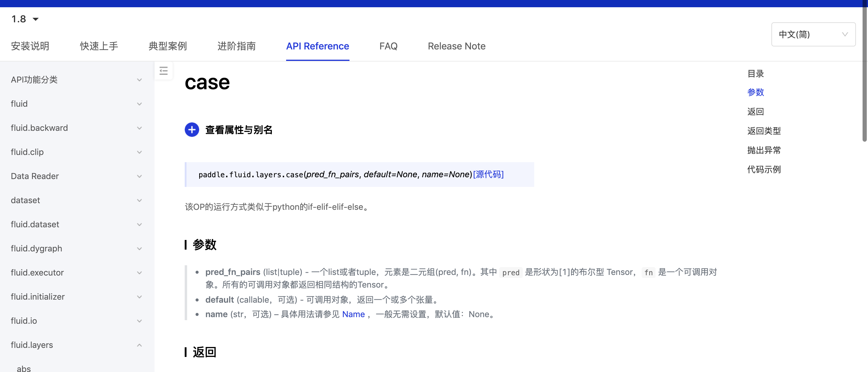The image size is (868, 372).
Task: Follow the Name link in parameters
Action: (x=353, y=314)
